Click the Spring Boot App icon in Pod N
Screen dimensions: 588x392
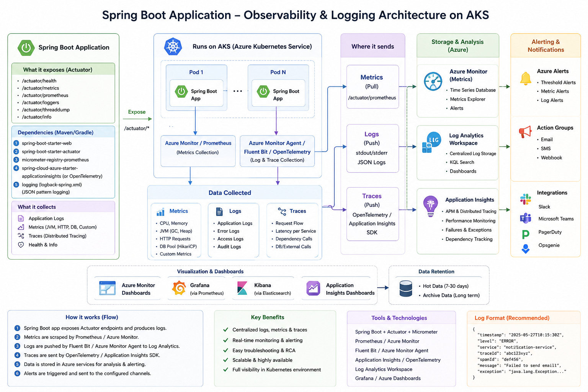point(263,91)
